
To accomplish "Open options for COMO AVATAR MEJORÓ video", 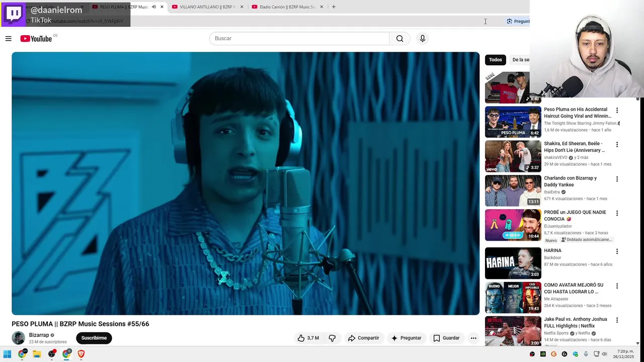I will coord(617,286).
